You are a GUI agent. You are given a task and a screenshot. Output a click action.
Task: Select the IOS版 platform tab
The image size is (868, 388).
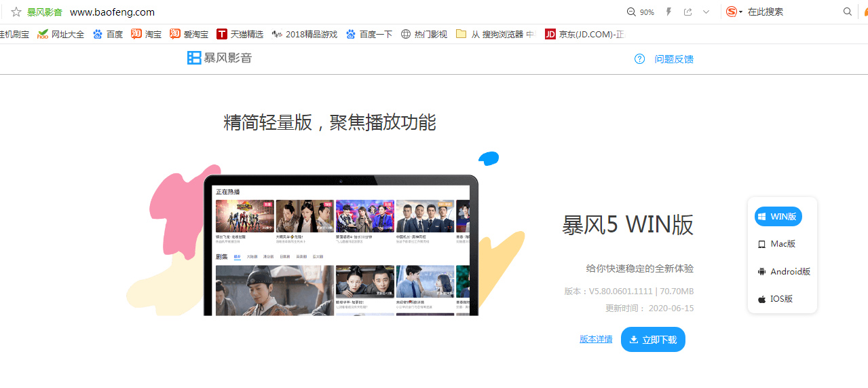(x=776, y=299)
